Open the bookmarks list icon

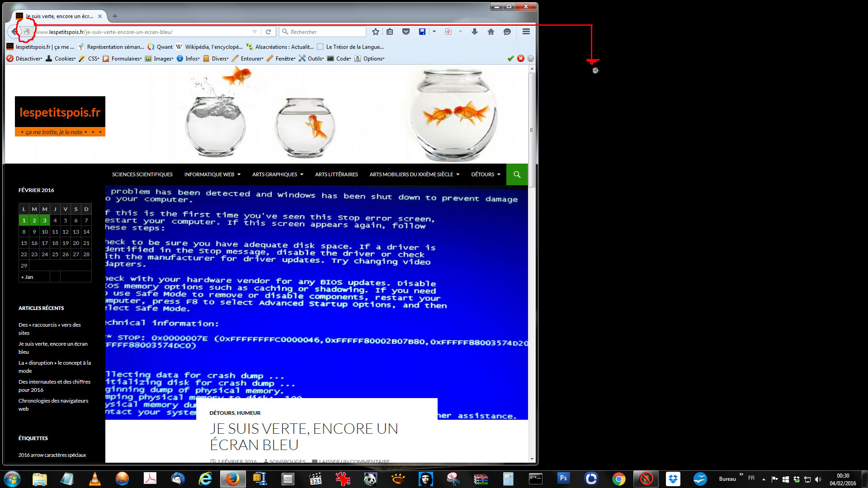[389, 32]
